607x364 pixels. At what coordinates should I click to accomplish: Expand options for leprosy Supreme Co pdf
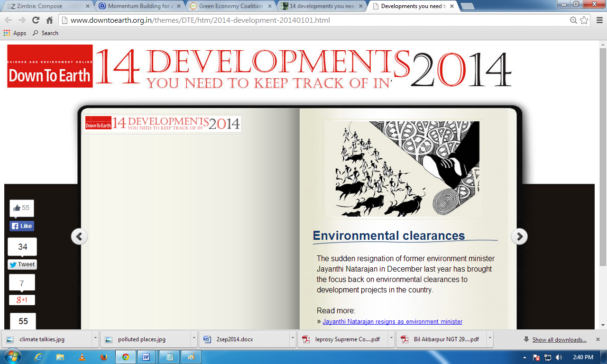(391, 339)
